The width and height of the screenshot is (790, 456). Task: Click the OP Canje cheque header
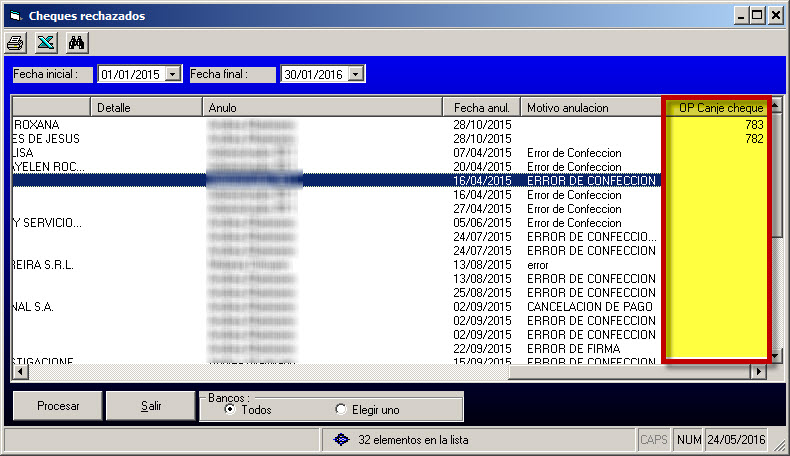[717, 107]
